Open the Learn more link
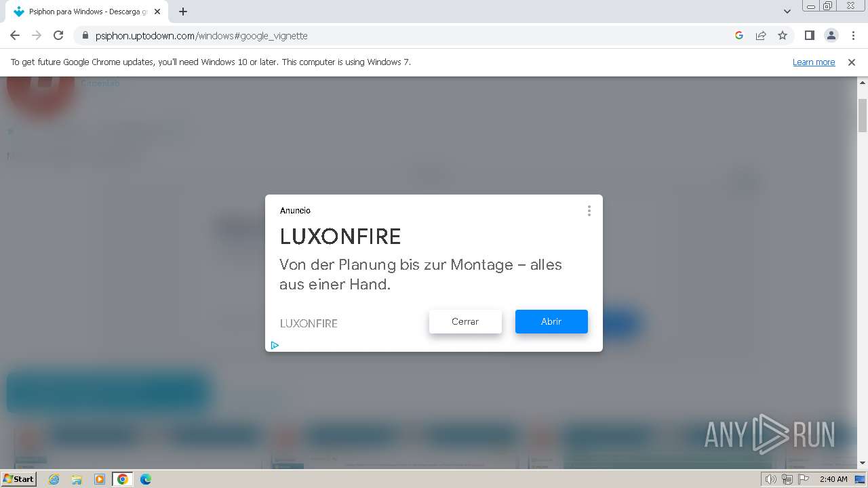This screenshot has height=488, width=868. click(x=814, y=62)
